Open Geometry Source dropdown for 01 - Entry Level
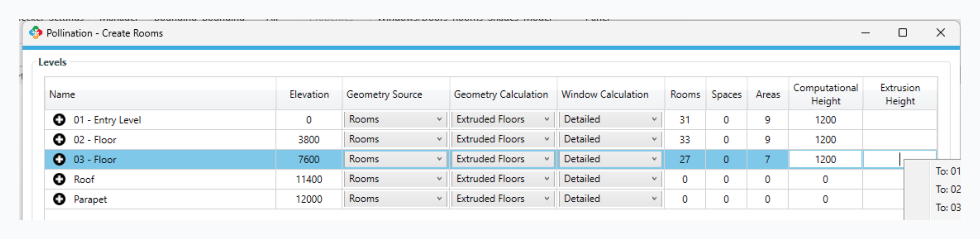980x239 pixels. pos(395,119)
